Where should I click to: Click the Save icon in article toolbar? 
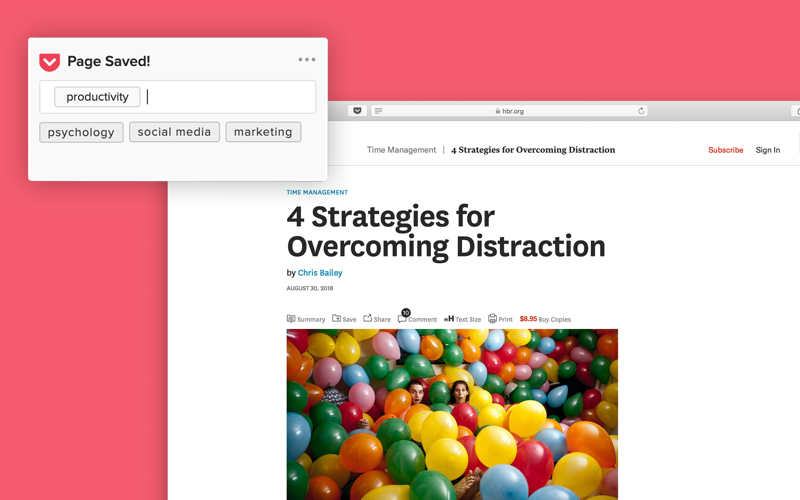point(336,318)
